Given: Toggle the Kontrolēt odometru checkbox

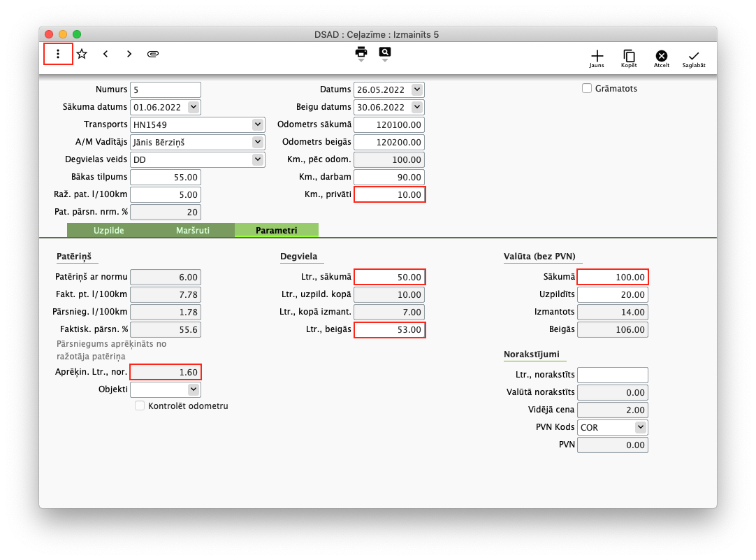Looking at the screenshot, I should pyautogui.click(x=140, y=405).
